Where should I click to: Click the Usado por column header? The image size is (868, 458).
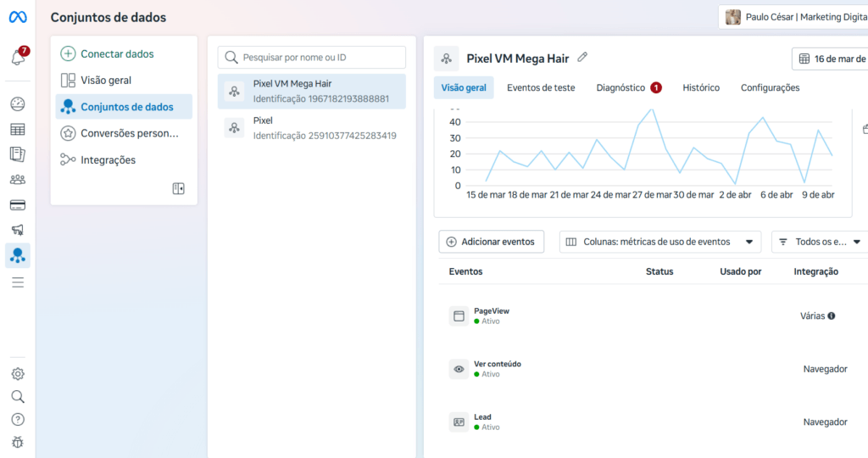(x=740, y=271)
